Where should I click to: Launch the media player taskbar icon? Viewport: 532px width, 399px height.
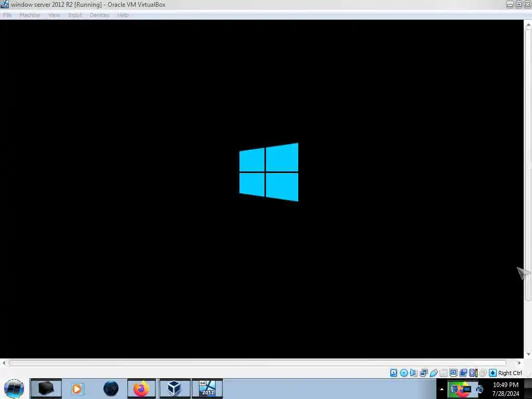[77, 389]
